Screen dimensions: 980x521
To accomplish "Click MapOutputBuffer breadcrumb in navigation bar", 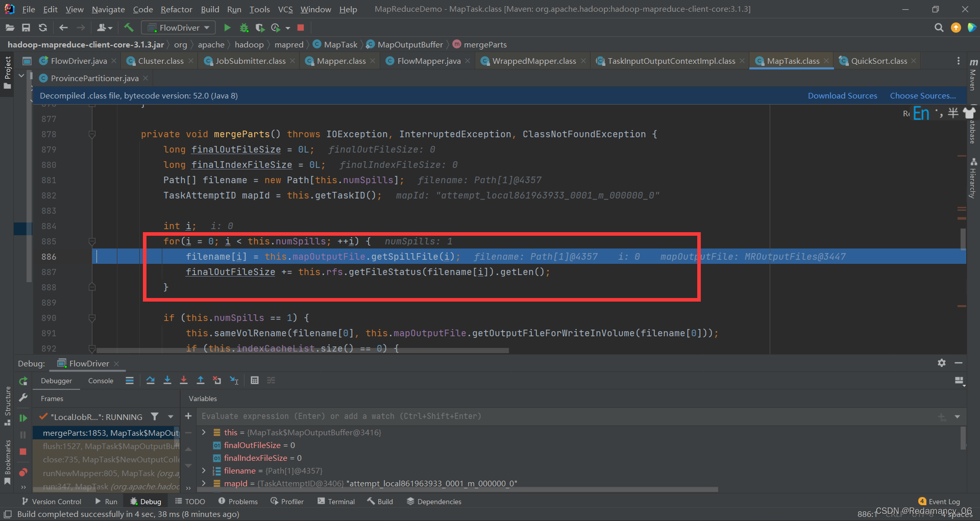I will click(x=405, y=44).
